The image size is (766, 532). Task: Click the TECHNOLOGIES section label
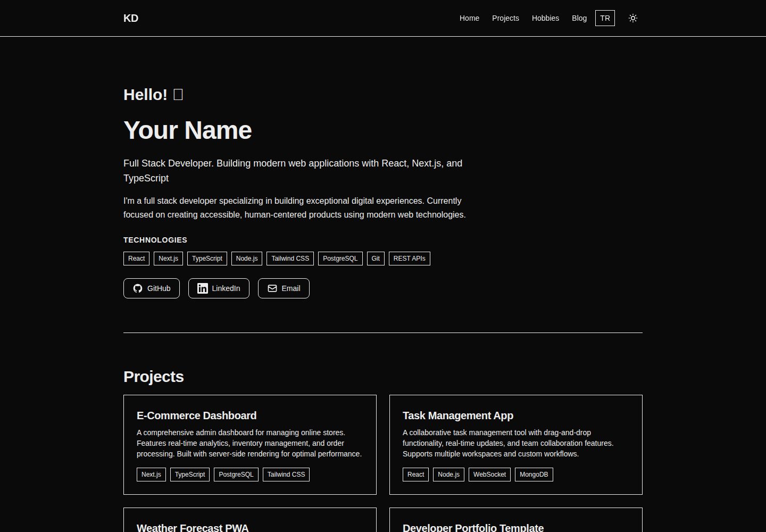click(155, 240)
